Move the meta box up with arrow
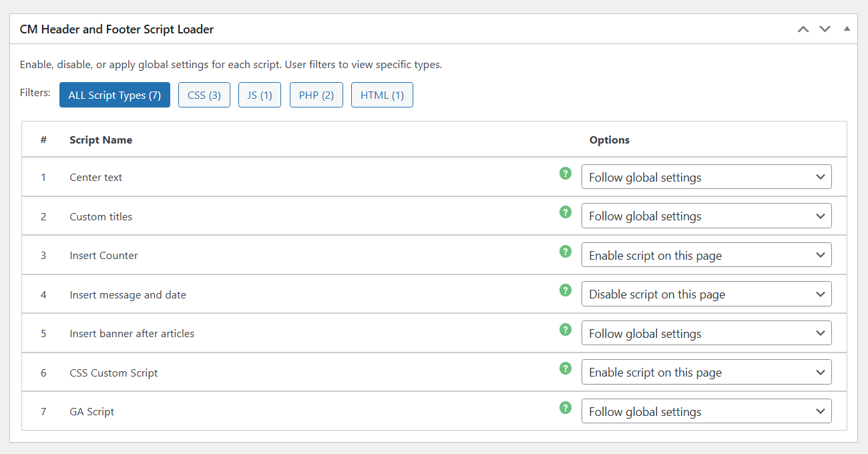The image size is (868, 454). pos(803,29)
